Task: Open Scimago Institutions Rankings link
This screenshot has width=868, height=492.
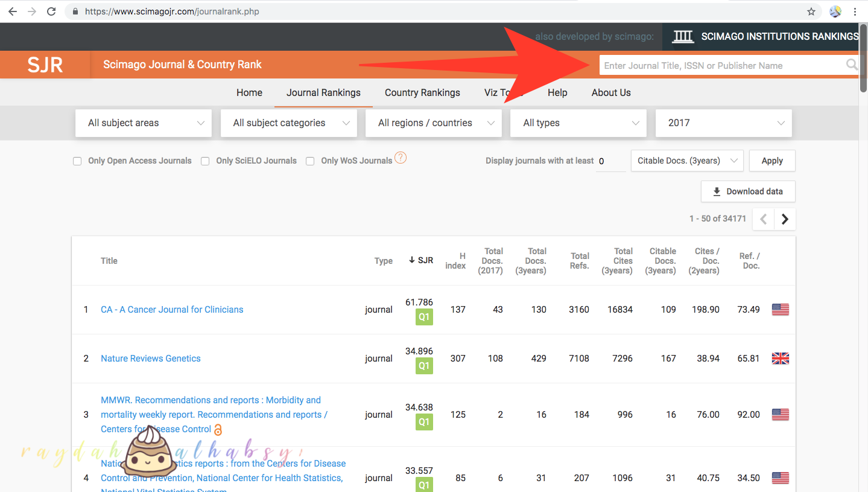Action: point(765,37)
